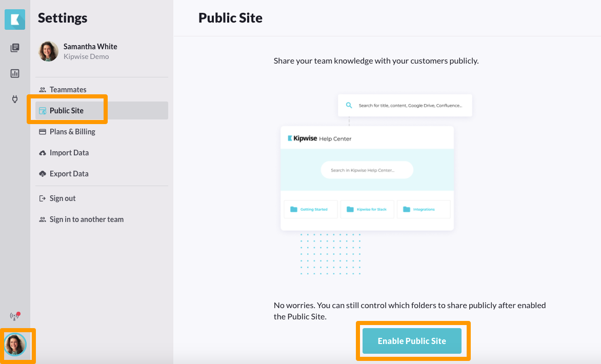Enable Public Site with the teal button

tap(412, 340)
